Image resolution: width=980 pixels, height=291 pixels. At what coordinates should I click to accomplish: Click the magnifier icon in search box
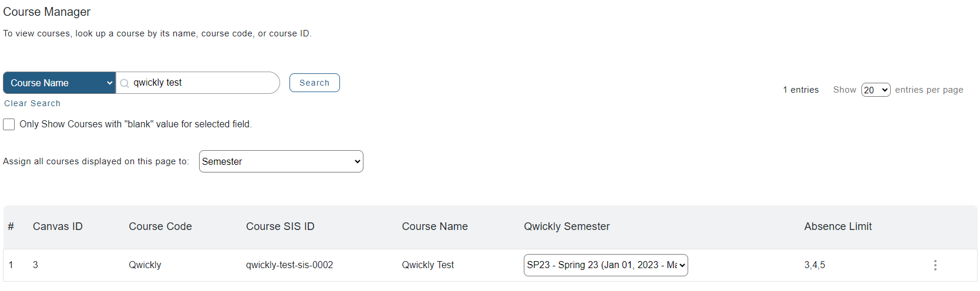pyautogui.click(x=124, y=83)
